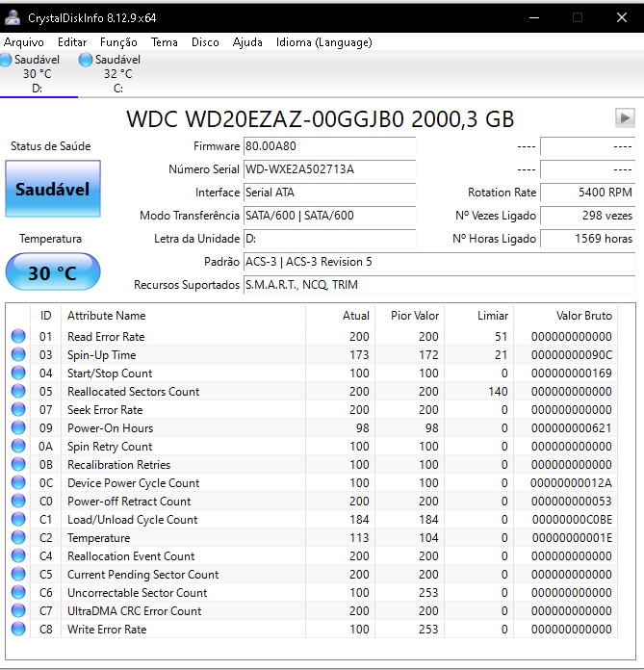Select threshold value 140

[x=498, y=392]
